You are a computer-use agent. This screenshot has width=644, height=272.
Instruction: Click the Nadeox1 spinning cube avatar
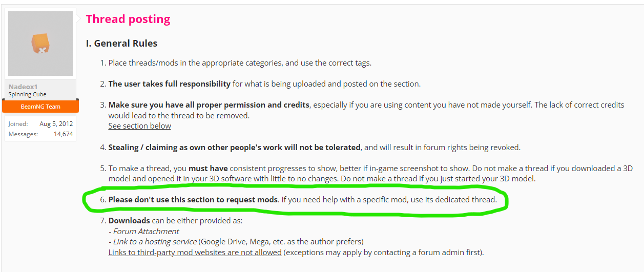[x=40, y=44]
